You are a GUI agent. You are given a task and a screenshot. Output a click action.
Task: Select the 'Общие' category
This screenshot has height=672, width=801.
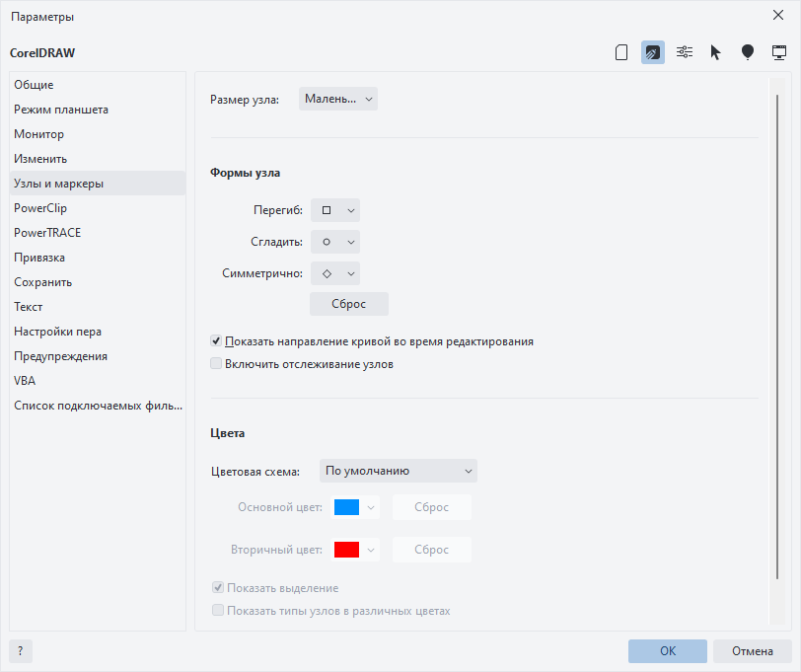98,84
